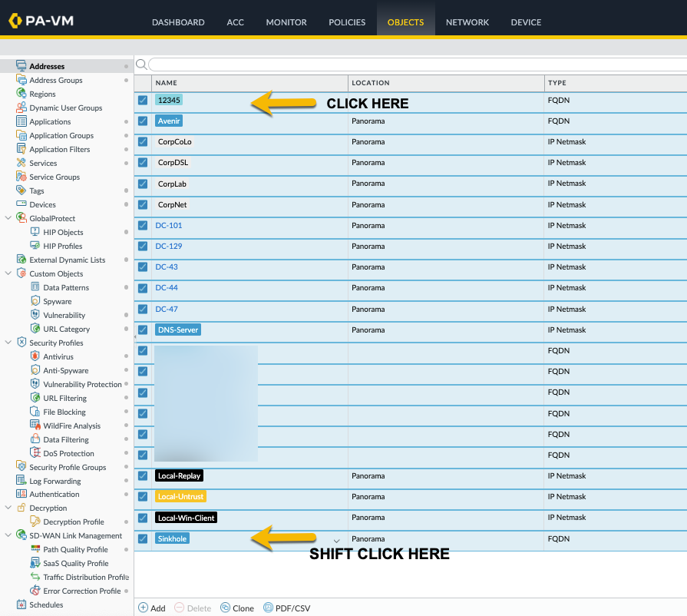Viewport: 687px width, 616px height.
Task: Toggle the Local-Untrust row checkbox
Action: pos(143,496)
